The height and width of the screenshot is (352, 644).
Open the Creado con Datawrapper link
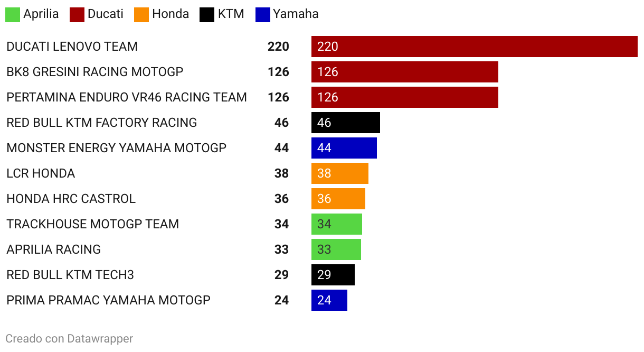coord(69,338)
